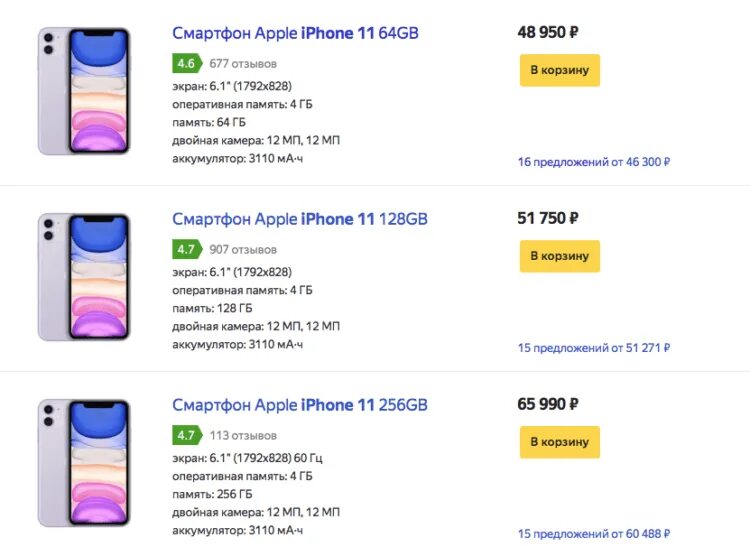The width and height of the screenshot is (750, 556).
Task: Open the iPhone 11 256GB product title
Action: [x=299, y=405]
